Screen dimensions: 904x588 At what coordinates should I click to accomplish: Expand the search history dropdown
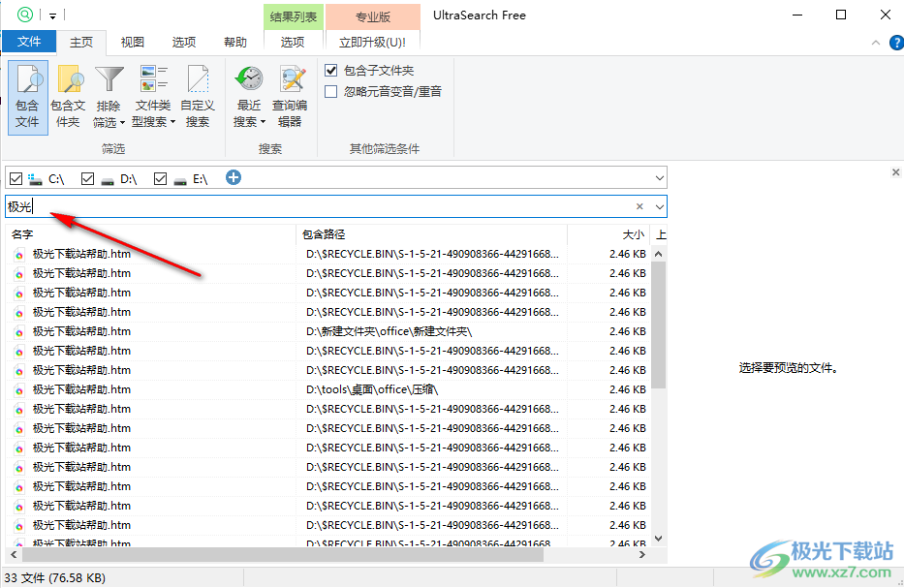(x=660, y=206)
